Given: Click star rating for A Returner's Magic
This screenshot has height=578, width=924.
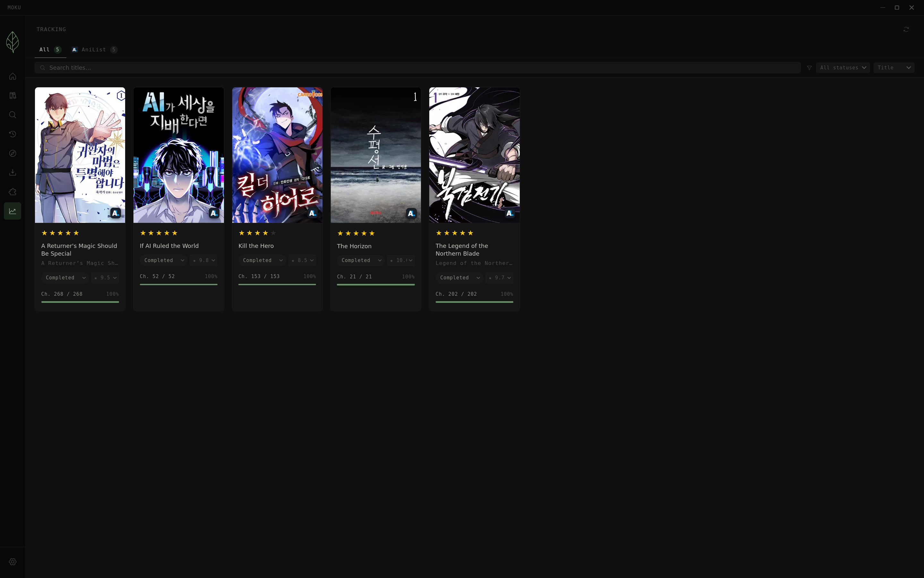Looking at the screenshot, I should (x=60, y=233).
